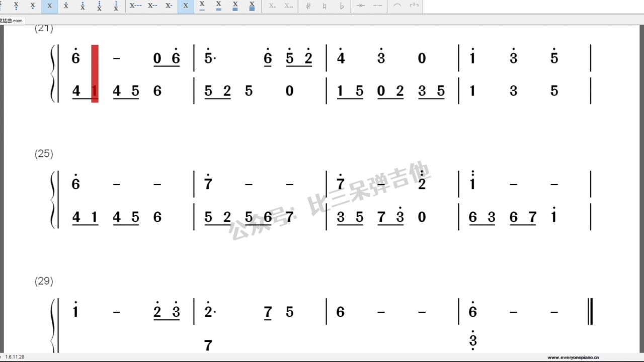Select the final 6 before the double barline
Viewport: 644px width, 362px height.
(x=472, y=310)
